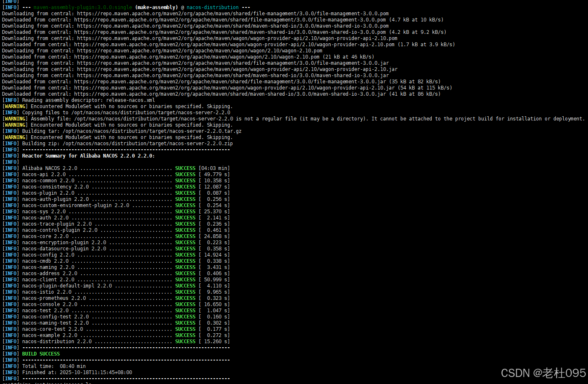Image resolution: width=588 pixels, height=384 pixels.
Task: Click 'nacos-custom-environment-plugin 2.2.0' module name
Action: pos(75,205)
